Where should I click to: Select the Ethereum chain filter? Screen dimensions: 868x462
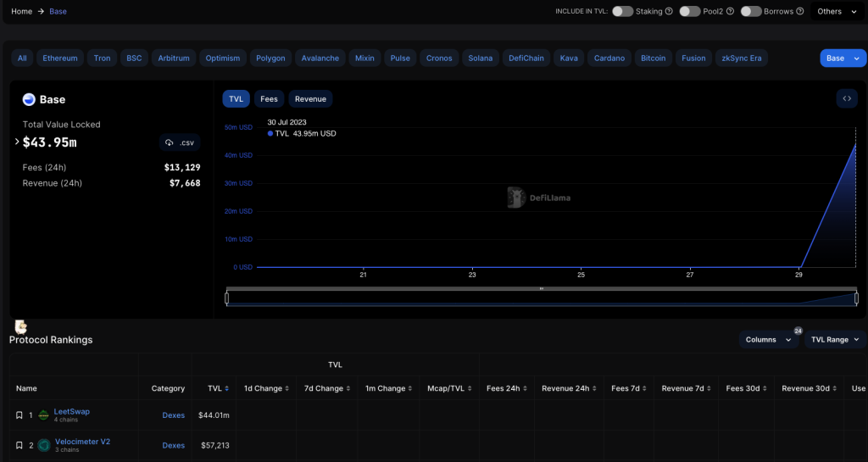60,58
